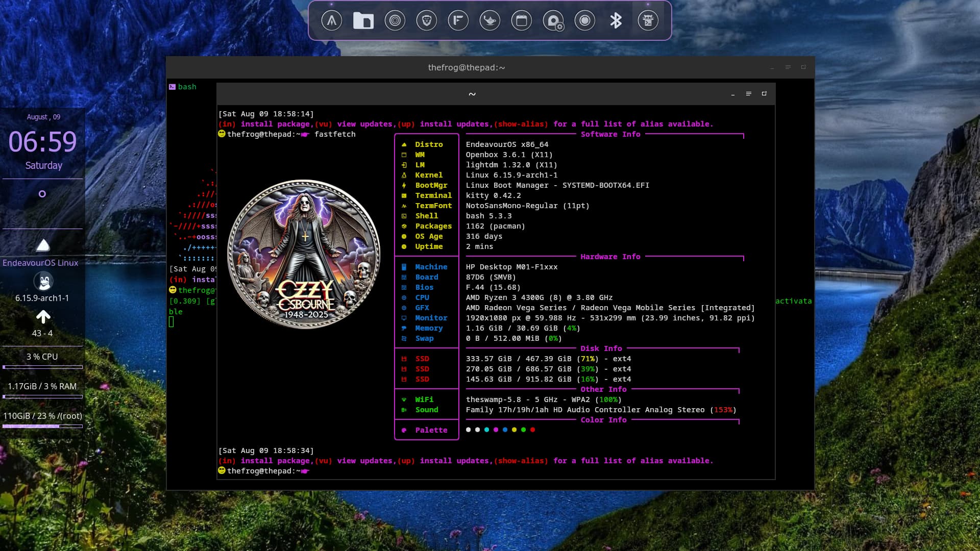
Task: Click '1.16 GiB / 30.69 GiB' memory line
Action: click(523, 328)
